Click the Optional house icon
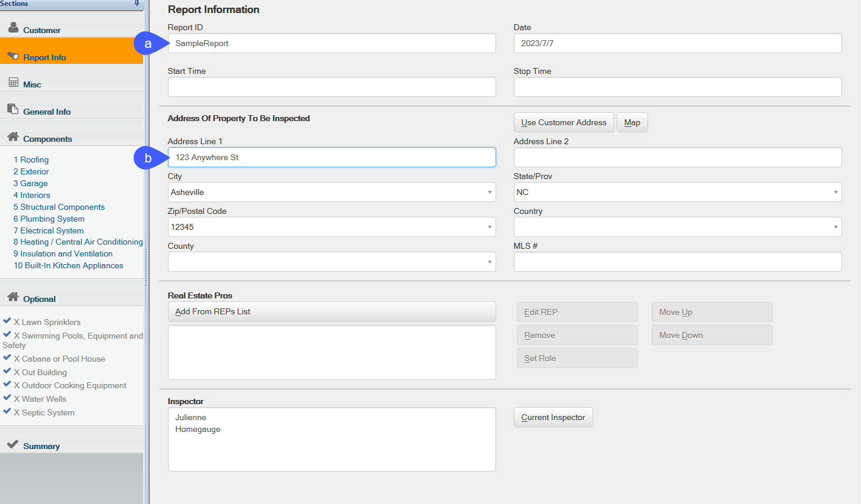This screenshot has width=861, height=504. pos(13,297)
